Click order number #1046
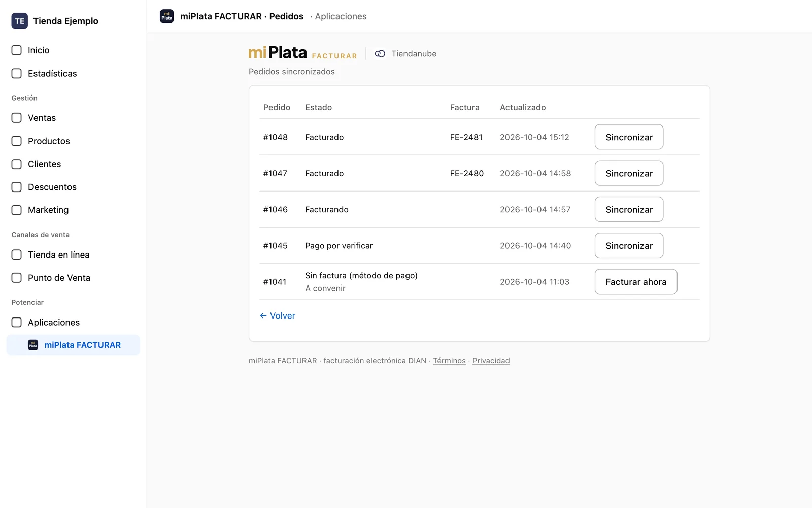812x508 pixels. pyautogui.click(x=275, y=209)
